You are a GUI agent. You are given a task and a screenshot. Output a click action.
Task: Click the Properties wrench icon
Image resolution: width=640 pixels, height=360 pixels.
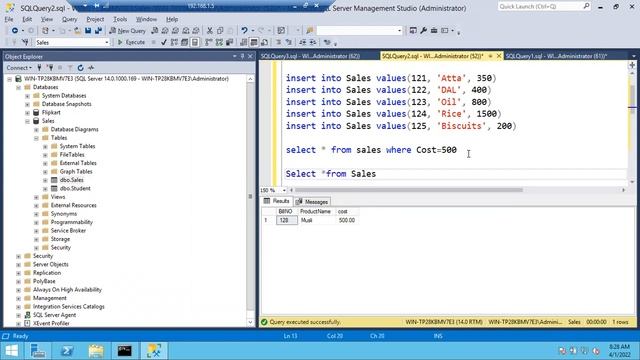tap(423, 31)
